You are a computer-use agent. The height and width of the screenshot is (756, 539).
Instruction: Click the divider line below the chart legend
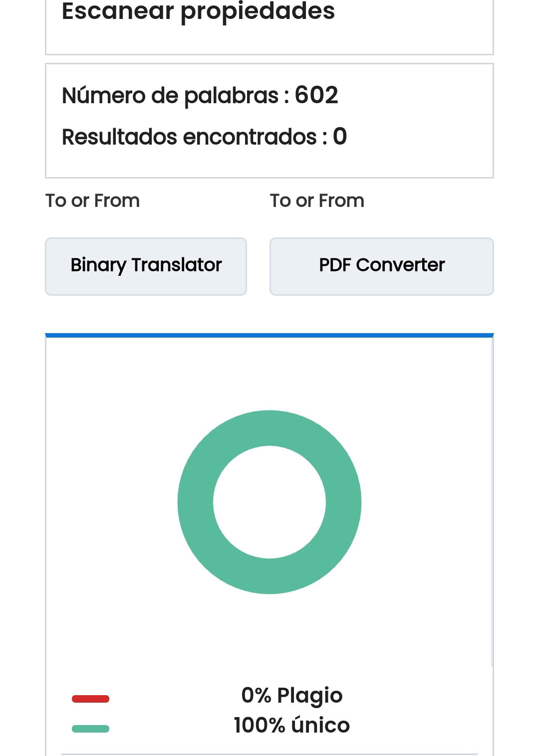[269, 754]
